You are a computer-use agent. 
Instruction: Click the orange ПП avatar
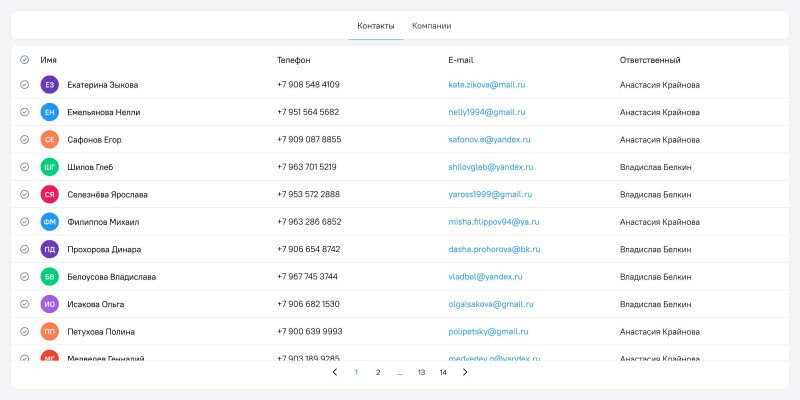coord(49,332)
